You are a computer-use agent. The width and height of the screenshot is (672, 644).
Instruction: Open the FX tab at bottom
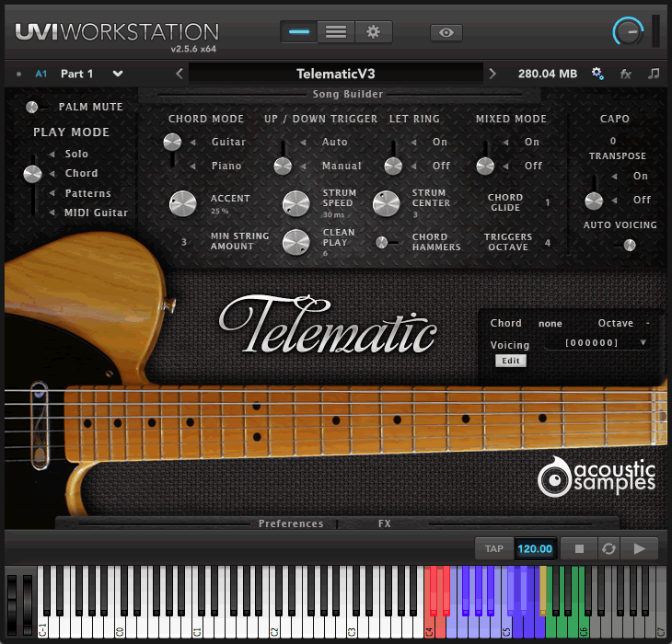tap(385, 523)
